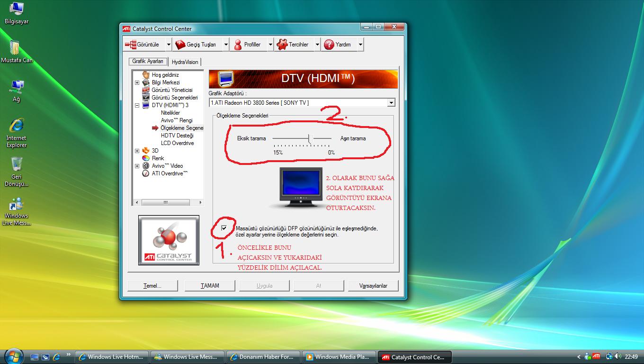The image size is (644, 364).
Task: Select the 3D tree item
Action: point(155,151)
